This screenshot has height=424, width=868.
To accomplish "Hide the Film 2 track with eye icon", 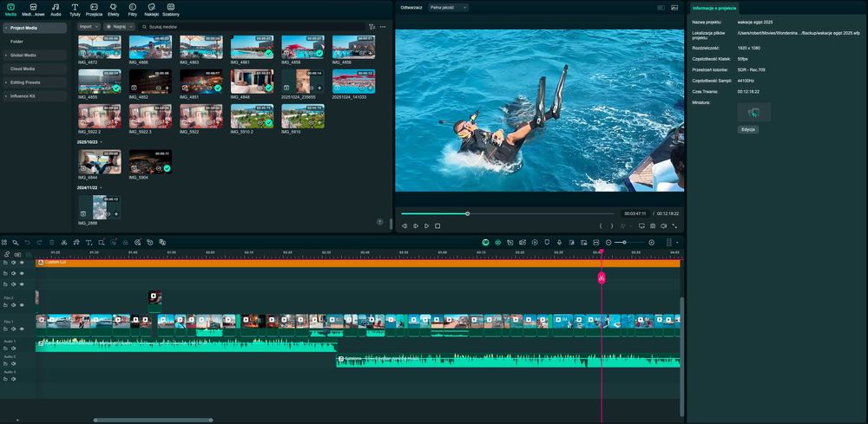I will click(23, 305).
